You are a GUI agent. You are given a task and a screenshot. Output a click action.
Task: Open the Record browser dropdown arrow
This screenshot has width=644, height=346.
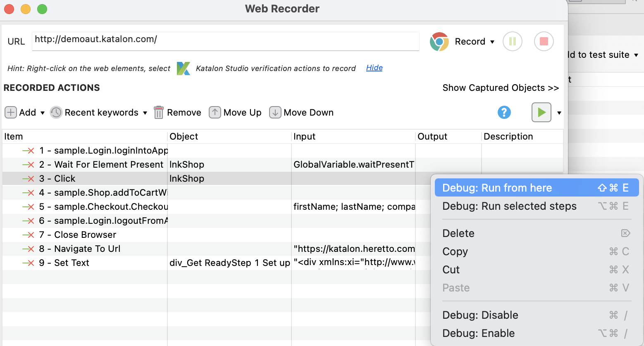[x=492, y=42]
